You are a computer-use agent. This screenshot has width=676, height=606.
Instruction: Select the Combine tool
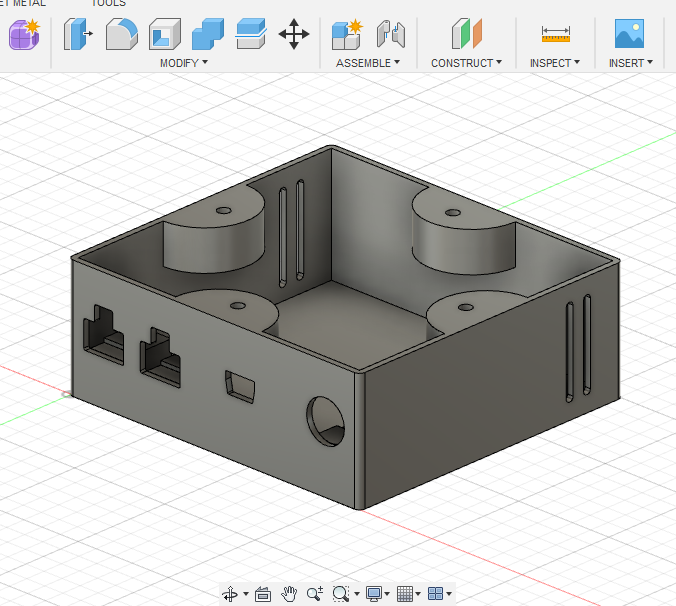coord(208,34)
